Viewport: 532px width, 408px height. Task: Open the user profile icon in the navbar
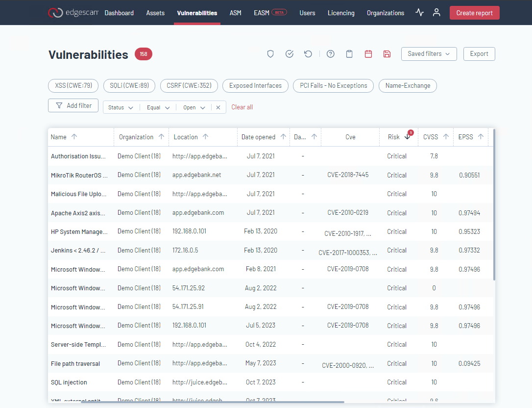(436, 12)
